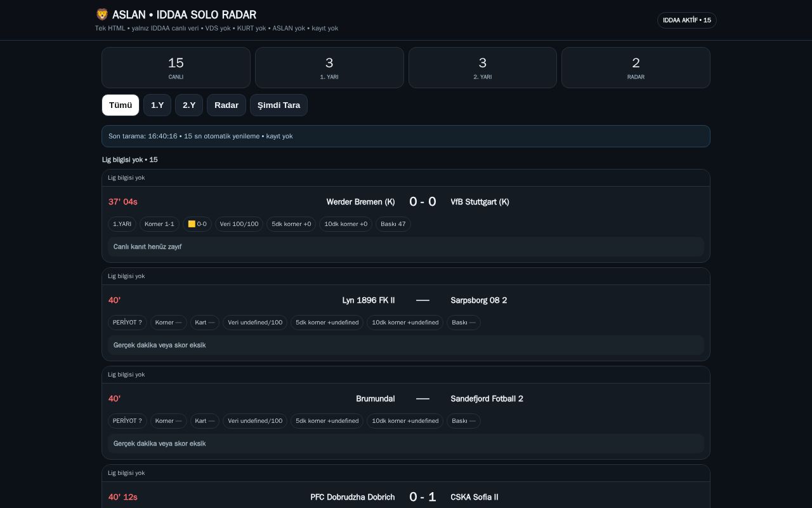Switch to the 1.Y filter tab
This screenshot has width=812, height=508.
click(157, 105)
